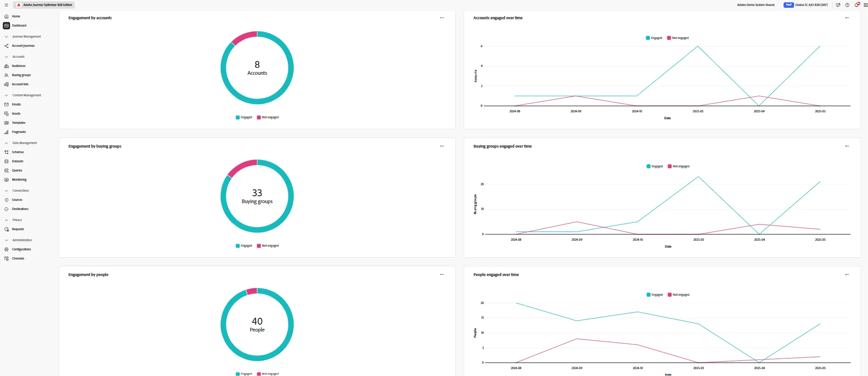Open Destinations in the sidebar
This screenshot has width=868, height=376.
coord(16,209)
